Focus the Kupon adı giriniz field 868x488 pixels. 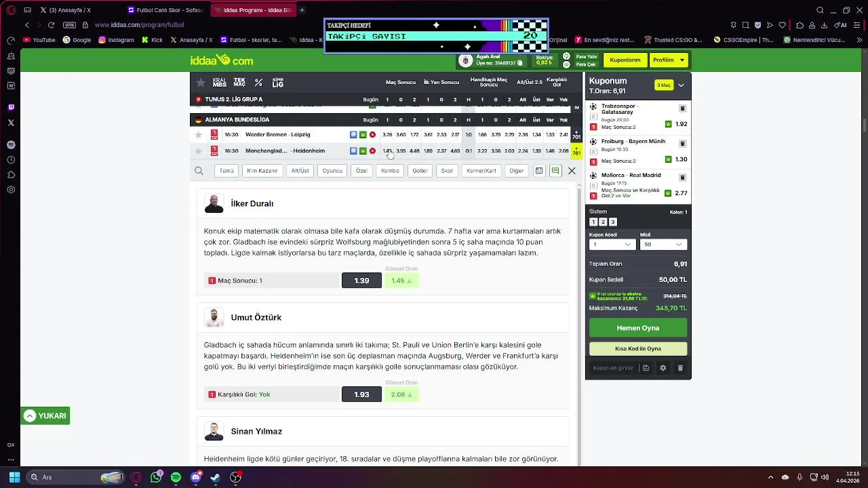pos(614,368)
